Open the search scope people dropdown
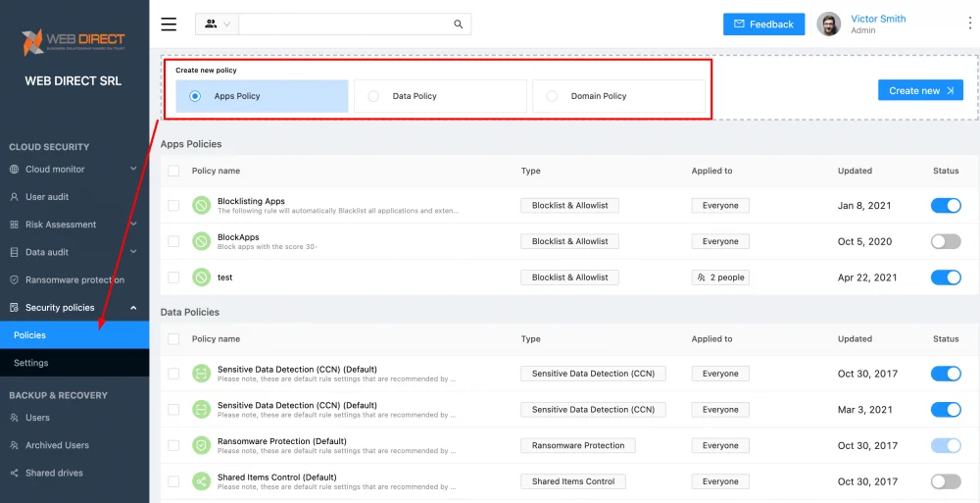 tap(217, 25)
